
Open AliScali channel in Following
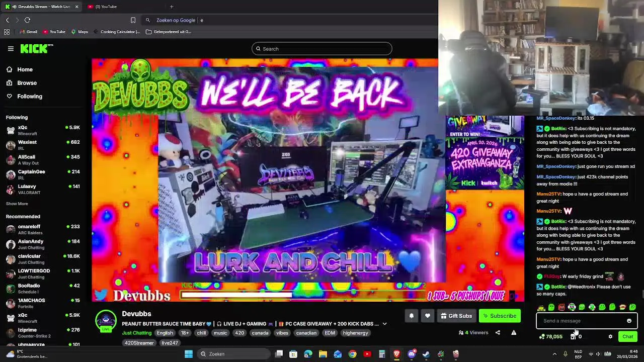click(x=43, y=160)
